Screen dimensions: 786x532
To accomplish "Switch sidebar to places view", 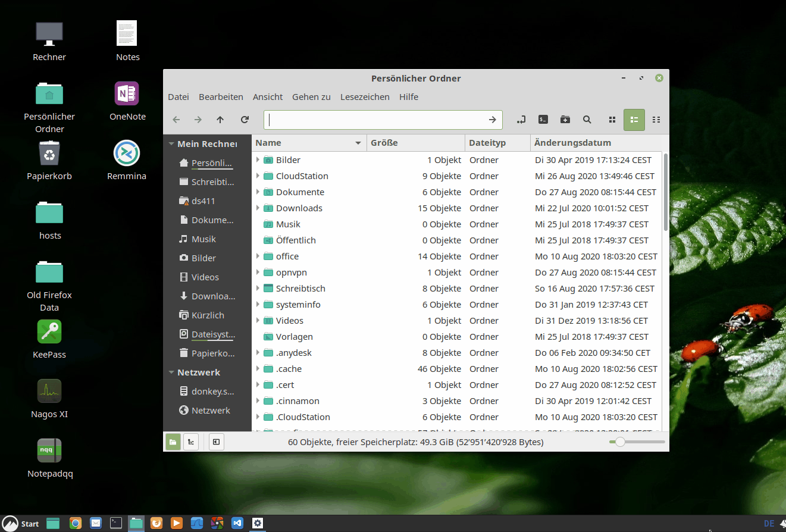I will tap(173, 442).
